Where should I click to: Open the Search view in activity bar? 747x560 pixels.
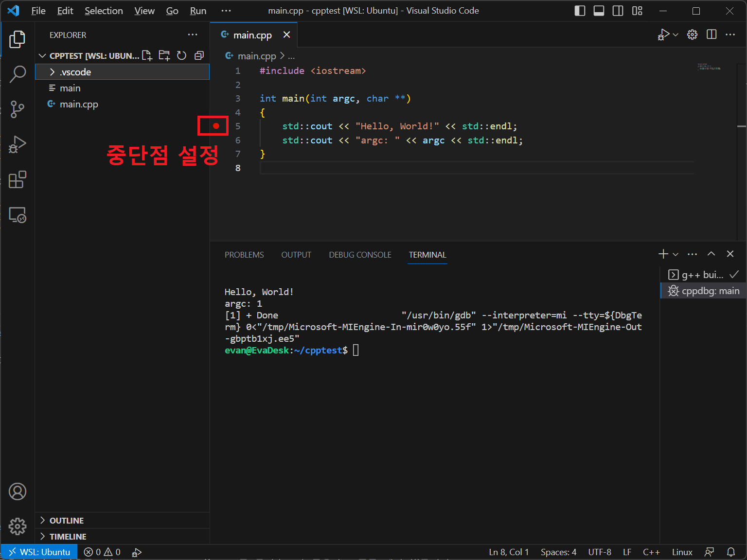[x=18, y=74]
